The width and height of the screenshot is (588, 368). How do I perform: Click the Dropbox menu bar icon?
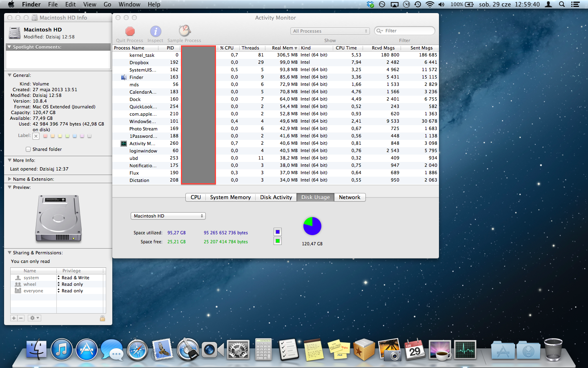click(x=370, y=4)
